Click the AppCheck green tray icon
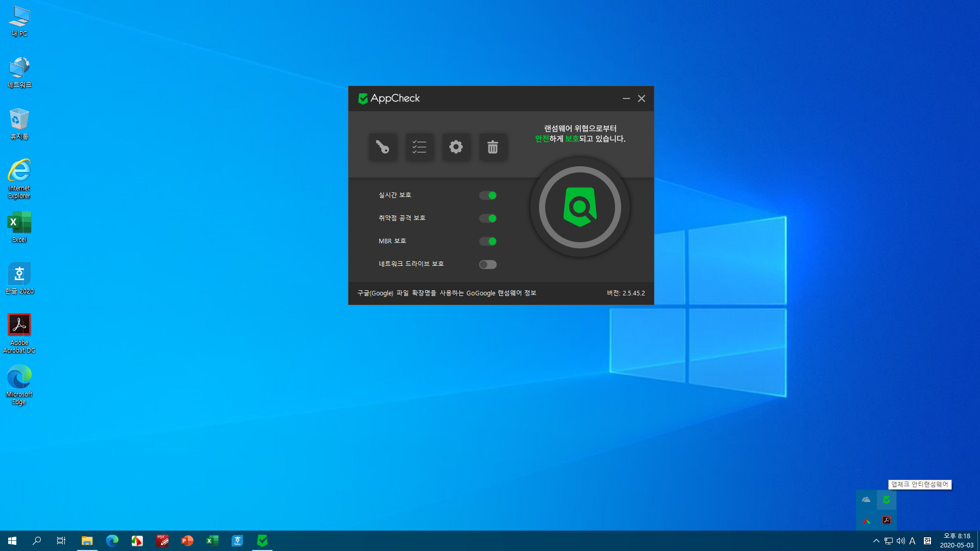The width and height of the screenshot is (980, 551). pos(887,500)
